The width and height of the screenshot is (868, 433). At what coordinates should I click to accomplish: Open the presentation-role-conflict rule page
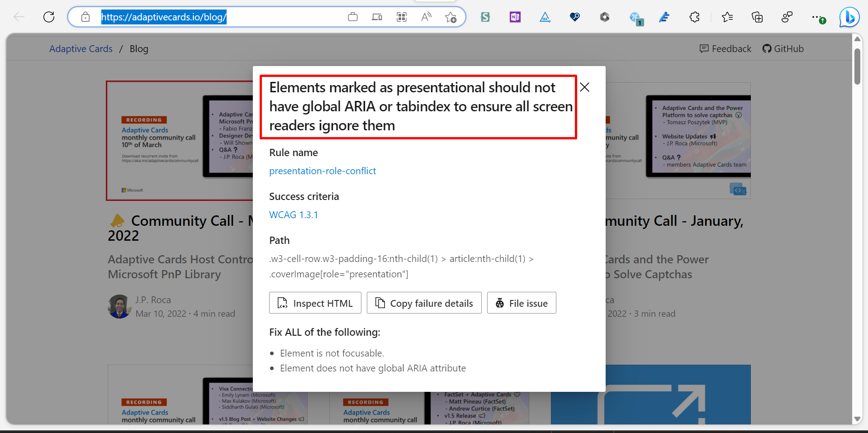(323, 171)
